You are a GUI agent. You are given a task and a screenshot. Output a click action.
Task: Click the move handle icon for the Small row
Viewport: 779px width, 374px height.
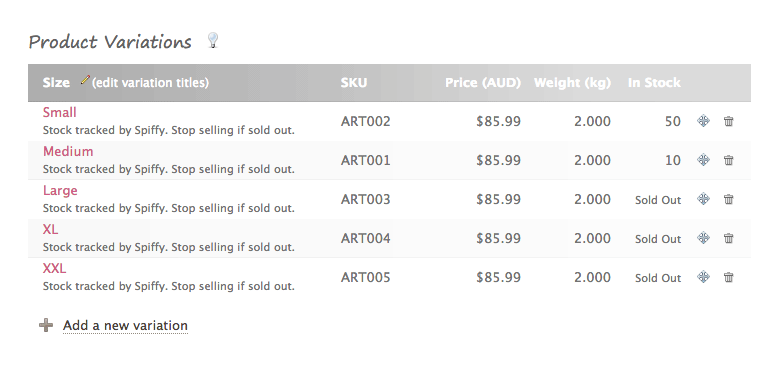click(x=703, y=121)
